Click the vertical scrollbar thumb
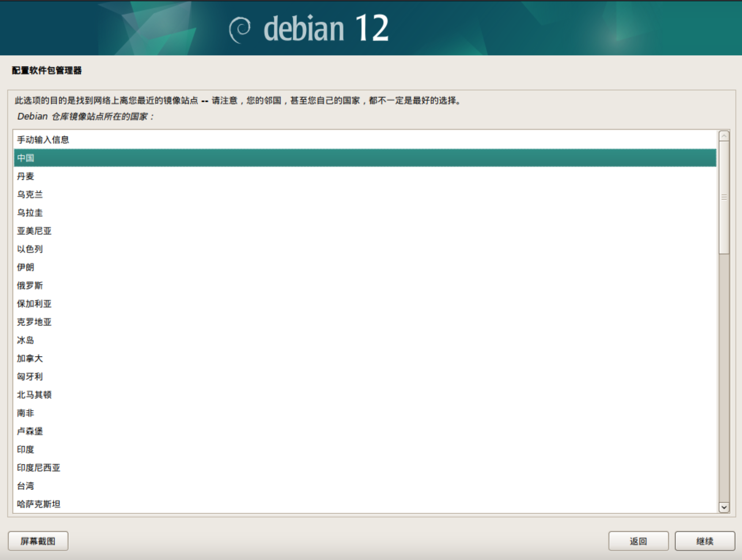Screen dimensions: 742x560 pos(724,197)
